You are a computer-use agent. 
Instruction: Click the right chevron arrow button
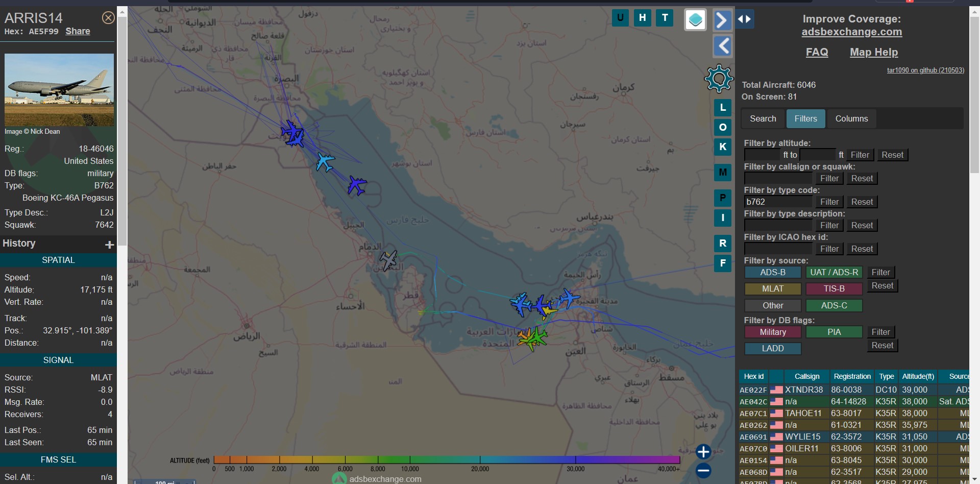(722, 20)
